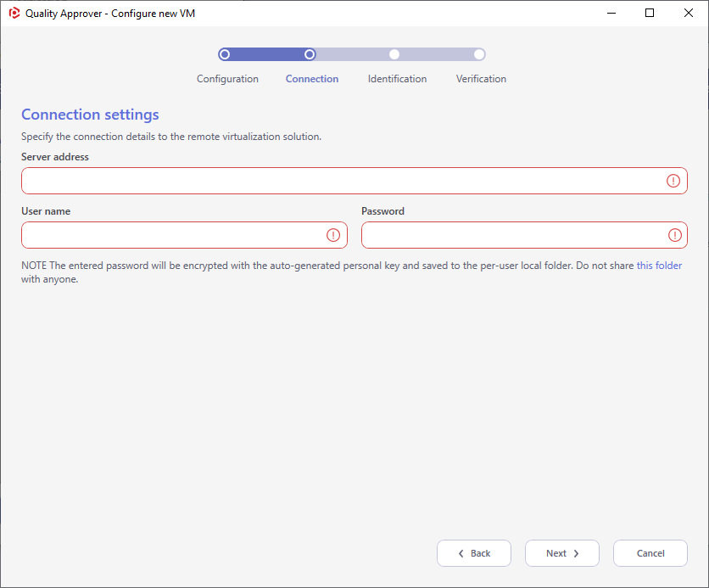Click the Server address error warning icon
Viewport: 709px width, 588px height.
click(673, 181)
